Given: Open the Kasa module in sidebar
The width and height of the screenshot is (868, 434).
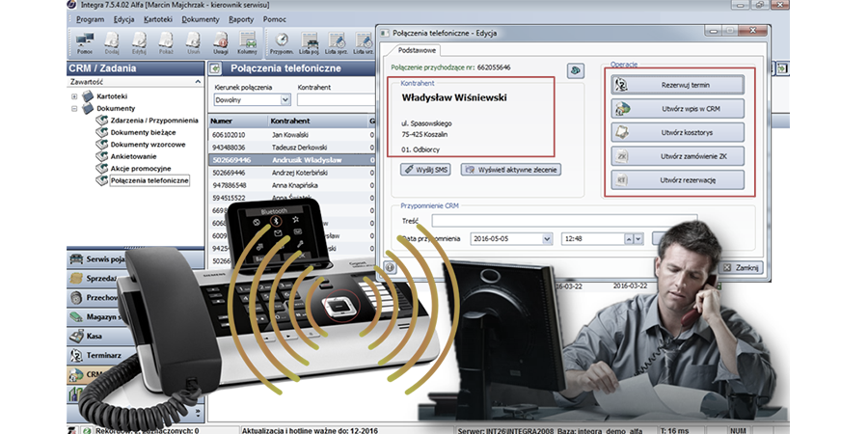Looking at the screenshot, I should 136,336.
